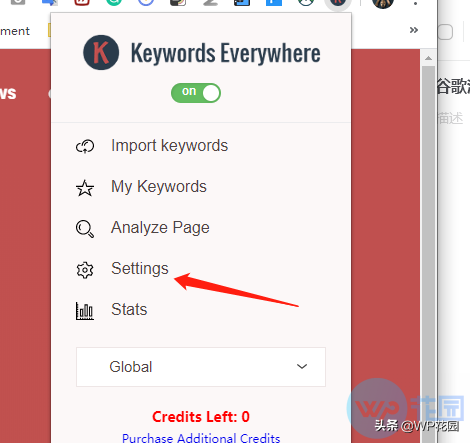Turn off the Keywords Everywhere on switch
This screenshot has width=470, height=443.
(196, 93)
